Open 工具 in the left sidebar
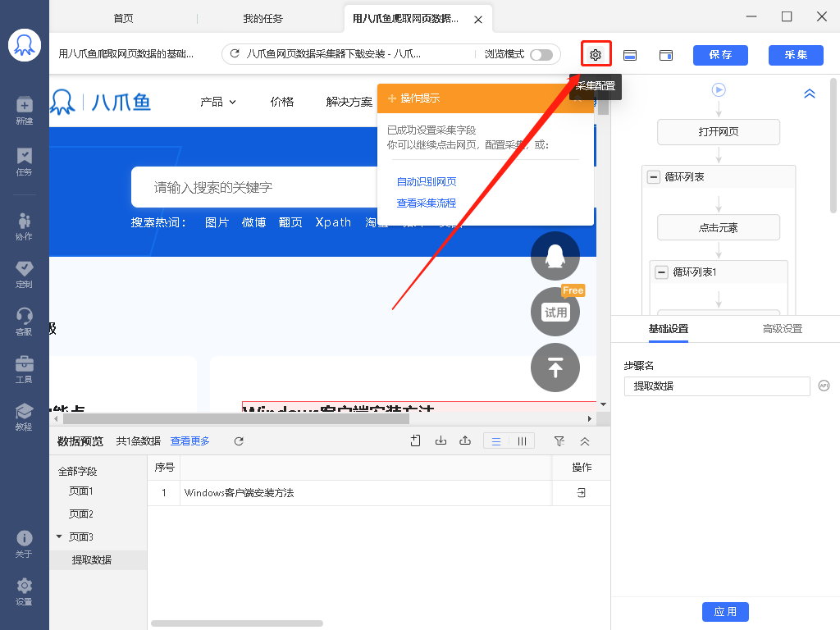The image size is (840, 630). (x=24, y=370)
